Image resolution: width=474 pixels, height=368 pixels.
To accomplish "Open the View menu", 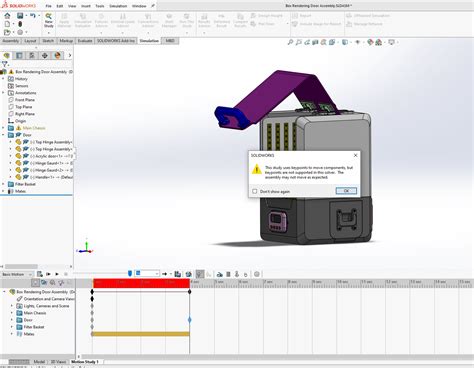I will 72,6.
